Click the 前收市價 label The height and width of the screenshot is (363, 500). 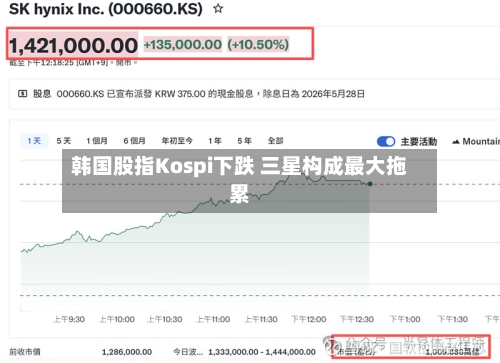(x=25, y=352)
